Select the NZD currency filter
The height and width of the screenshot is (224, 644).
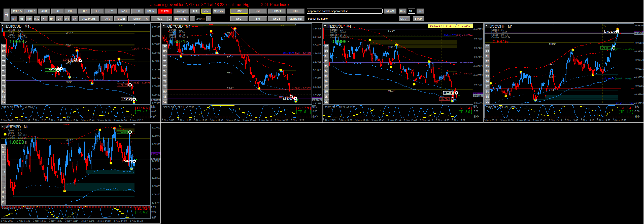tap(124, 11)
